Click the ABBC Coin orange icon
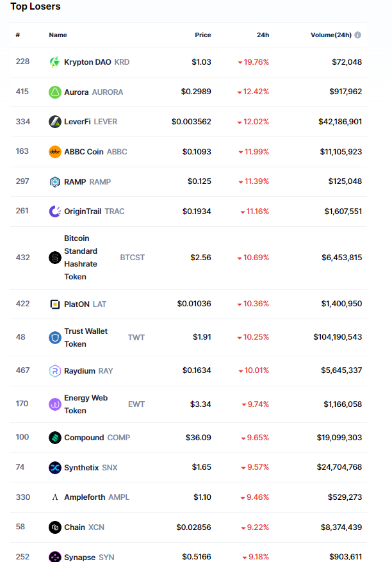Image resolution: width=392 pixels, height=562 pixels. tap(55, 152)
